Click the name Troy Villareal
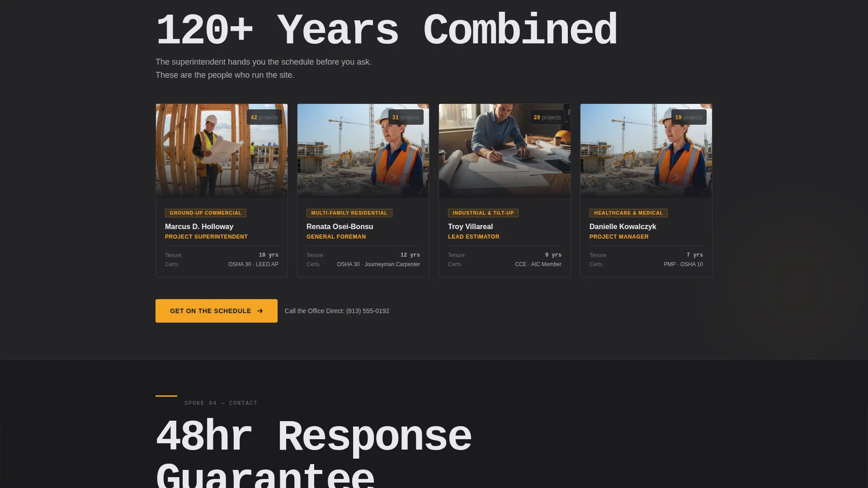868x488 pixels. point(470,226)
